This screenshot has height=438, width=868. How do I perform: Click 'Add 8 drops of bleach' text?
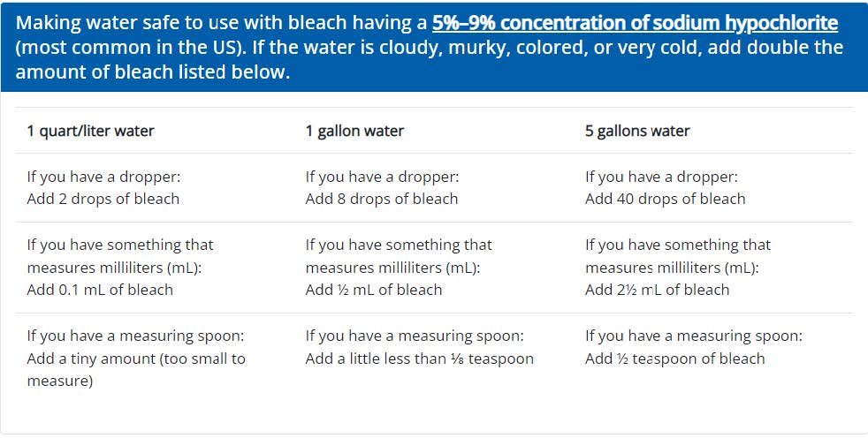click(x=381, y=199)
